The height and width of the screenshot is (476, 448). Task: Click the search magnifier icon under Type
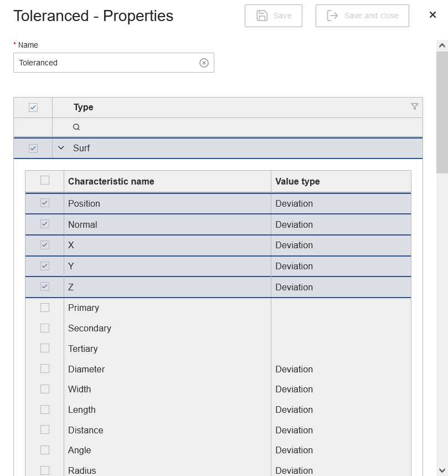(x=76, y=127)
